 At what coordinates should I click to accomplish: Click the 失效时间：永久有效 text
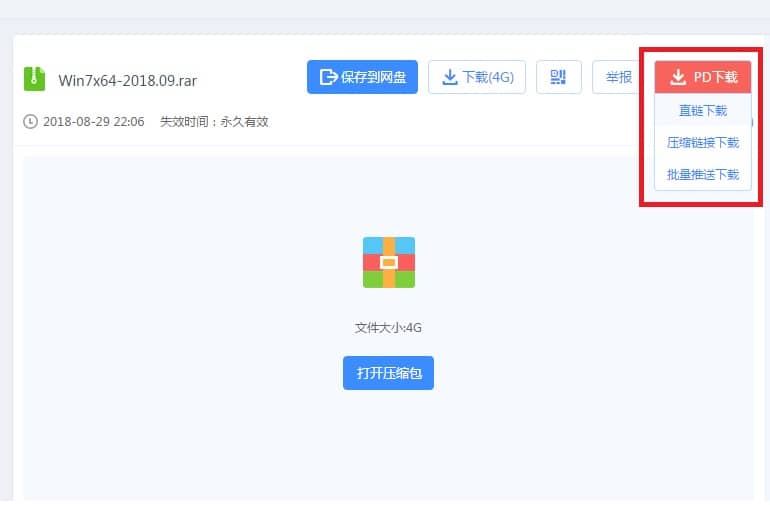(x=214, y=122)
